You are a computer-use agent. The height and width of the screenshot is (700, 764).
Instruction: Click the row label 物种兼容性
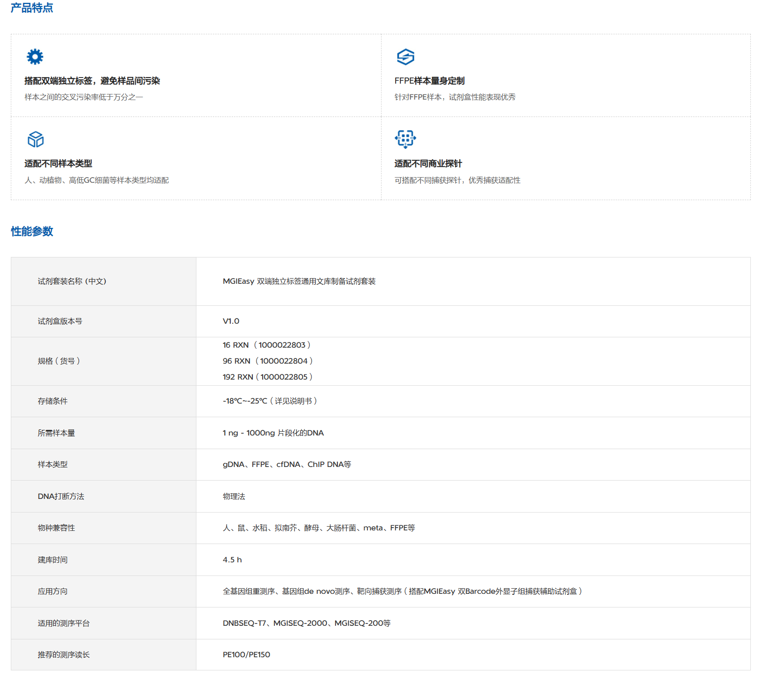click(56, 528)
